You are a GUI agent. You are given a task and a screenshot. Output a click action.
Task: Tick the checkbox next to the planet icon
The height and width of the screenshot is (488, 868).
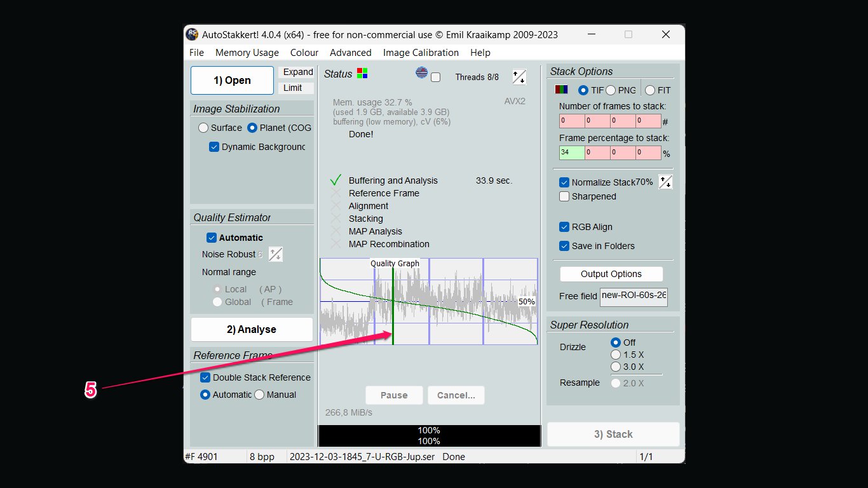pyautogui.click(x=435, y=78)
